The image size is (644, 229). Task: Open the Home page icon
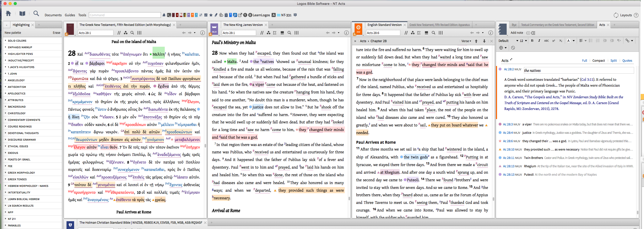(8, 14)
